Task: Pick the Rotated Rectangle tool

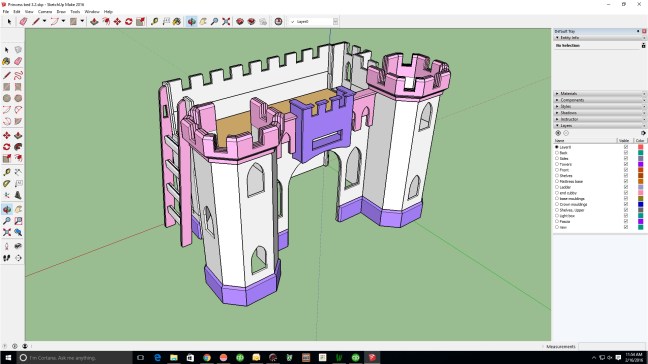Action: 18,87
